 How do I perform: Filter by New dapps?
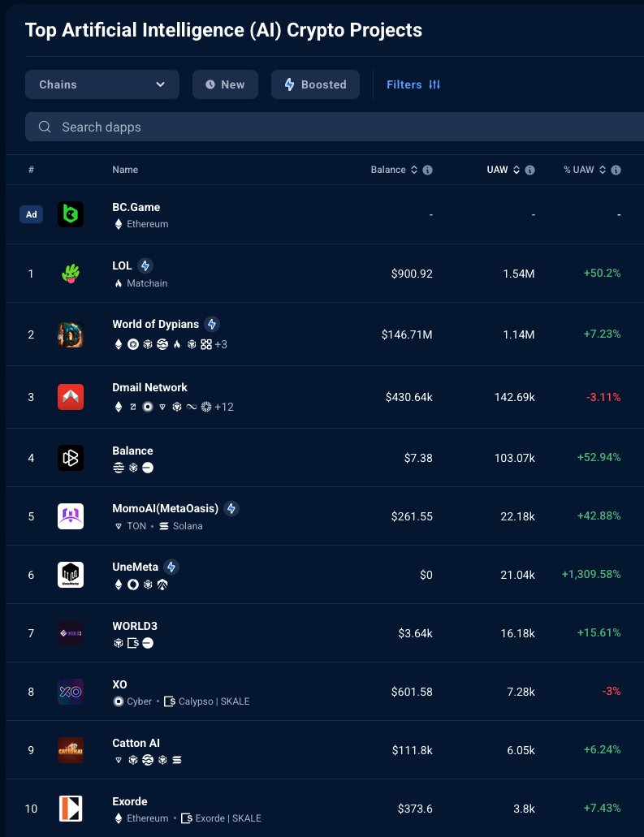(225, 84)
